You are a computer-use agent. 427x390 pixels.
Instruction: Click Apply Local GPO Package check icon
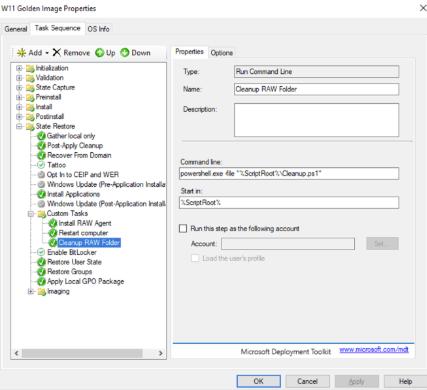[x=41, y=282]
